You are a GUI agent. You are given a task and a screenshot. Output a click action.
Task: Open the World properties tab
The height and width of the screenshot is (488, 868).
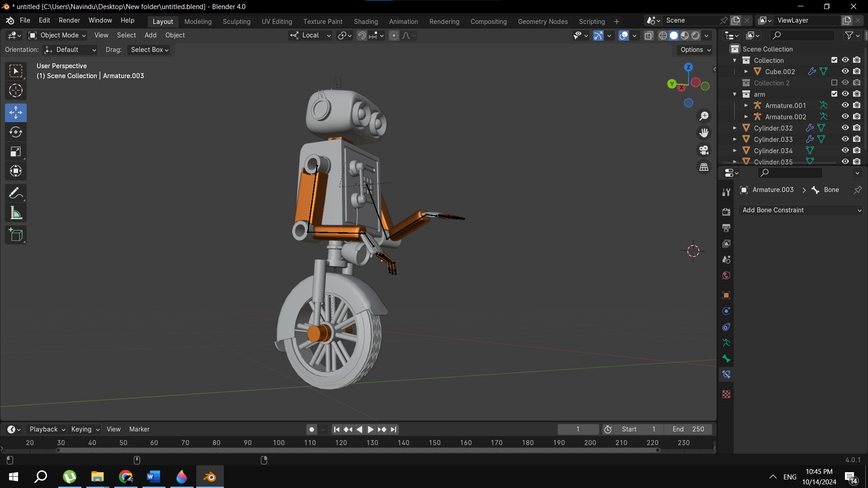pyautogui.click(x=726, y=275)
